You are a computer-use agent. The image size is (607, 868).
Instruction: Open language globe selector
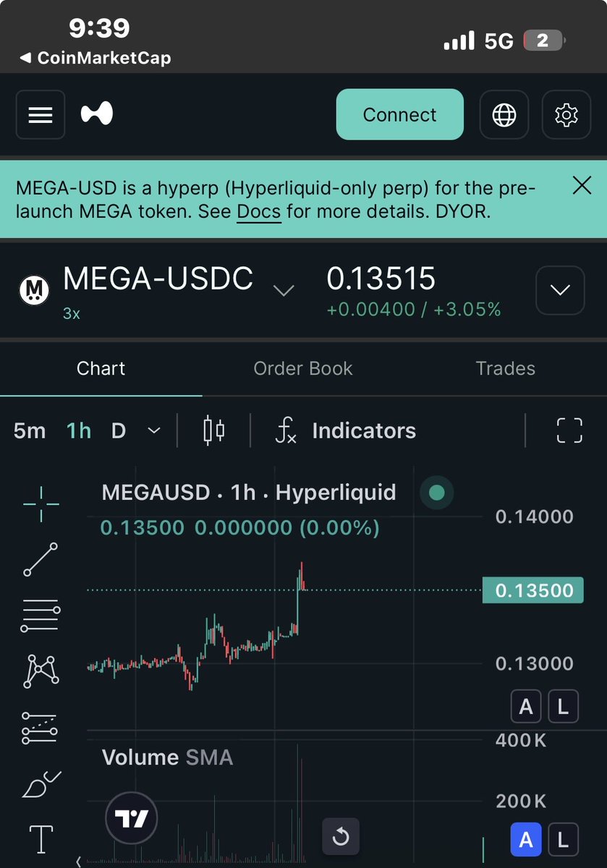point(504,115)
